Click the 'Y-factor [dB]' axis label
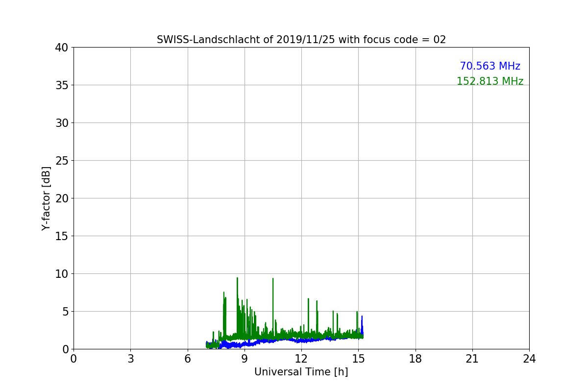This screenshot has width=588, height=392. click(46, 198)
